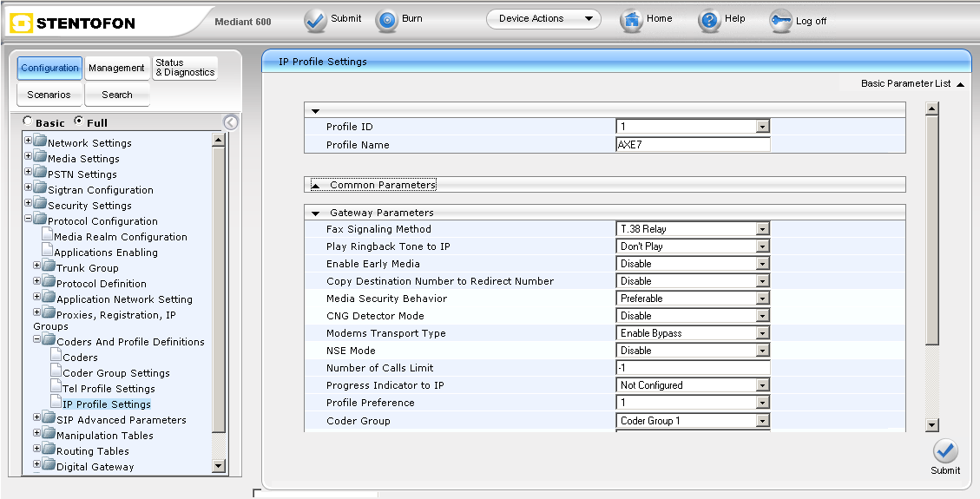Expand the Network Settings tree folder

[x=28, y=142]
